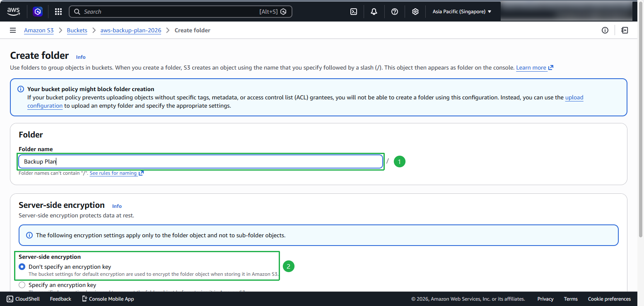Click CloudShell icon in the footer
The image size is (644, 306).
pyautogui.click(x=10, y=299)
